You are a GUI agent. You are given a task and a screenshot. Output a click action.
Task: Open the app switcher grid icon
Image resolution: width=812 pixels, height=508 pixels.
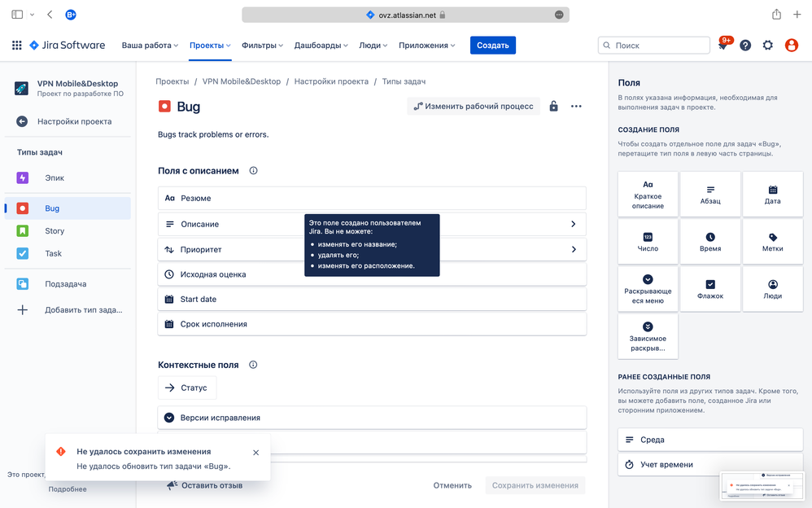[16, 45]
